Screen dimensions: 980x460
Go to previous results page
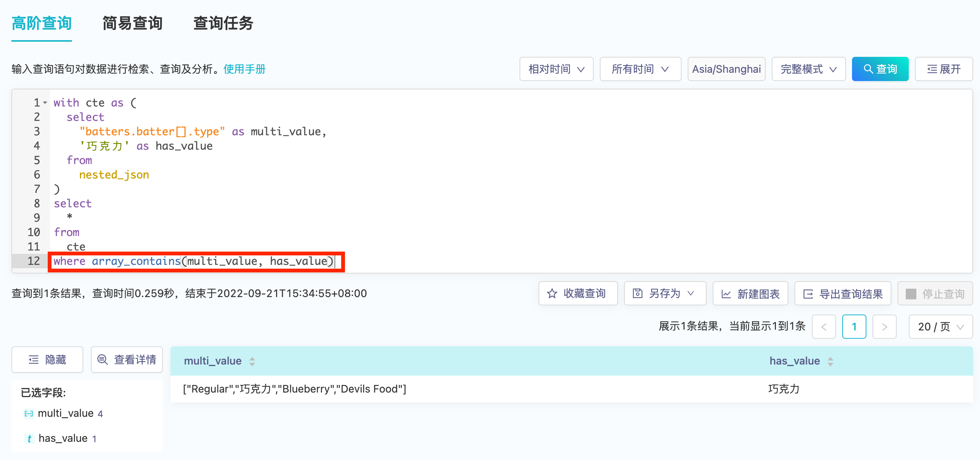pyautogui.click(x=824, y=327)
